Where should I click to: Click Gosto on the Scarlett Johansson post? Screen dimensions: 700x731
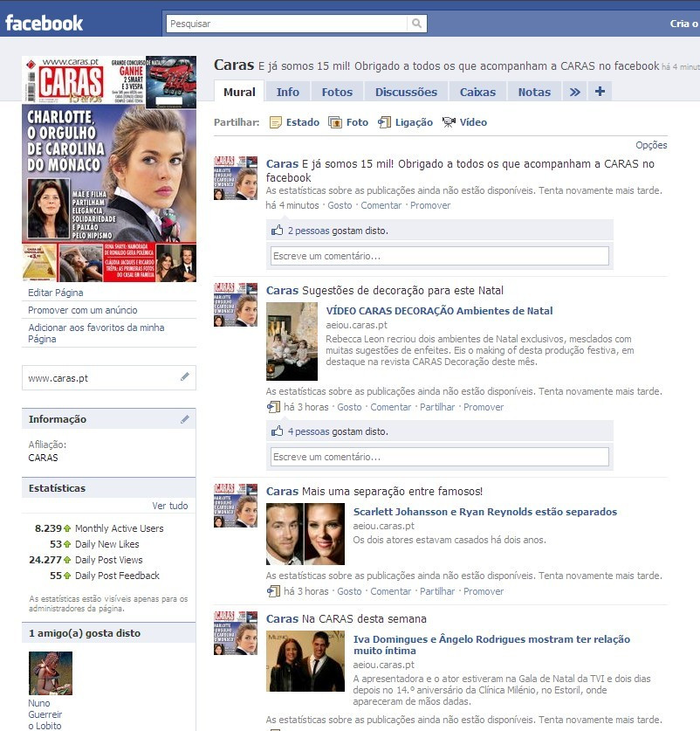click(349, 591)
